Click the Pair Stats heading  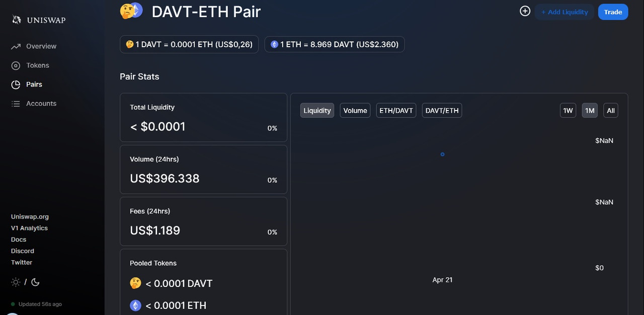[139, 76]
